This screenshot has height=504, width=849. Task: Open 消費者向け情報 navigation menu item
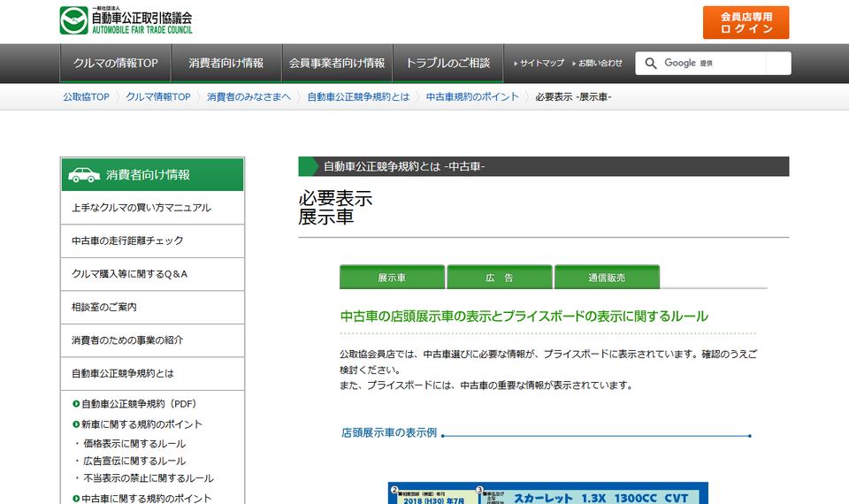226,64
